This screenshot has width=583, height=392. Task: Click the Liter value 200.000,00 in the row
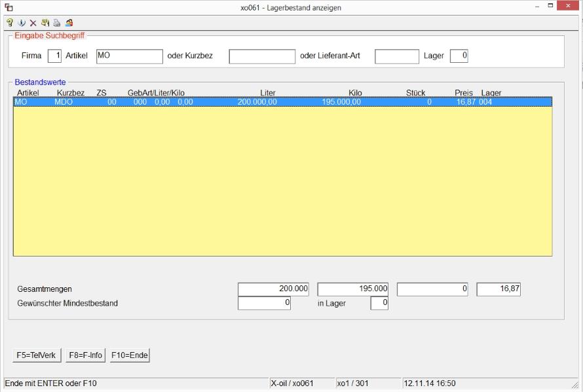click(257, 102)
